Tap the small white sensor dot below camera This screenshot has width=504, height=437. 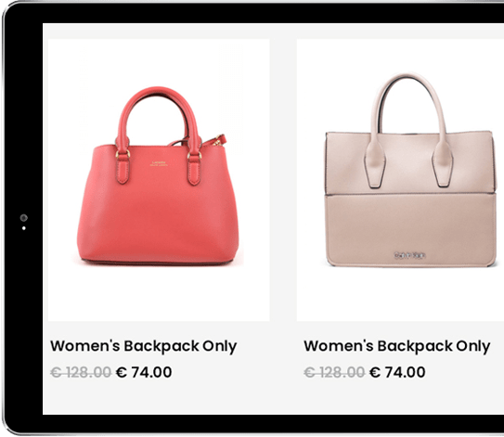24,228
